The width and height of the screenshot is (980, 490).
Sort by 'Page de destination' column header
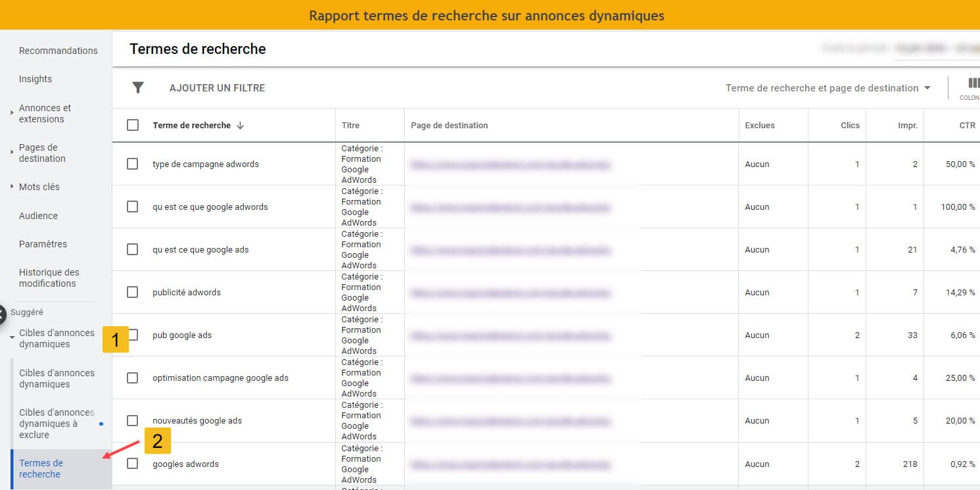tap(449, 126)
